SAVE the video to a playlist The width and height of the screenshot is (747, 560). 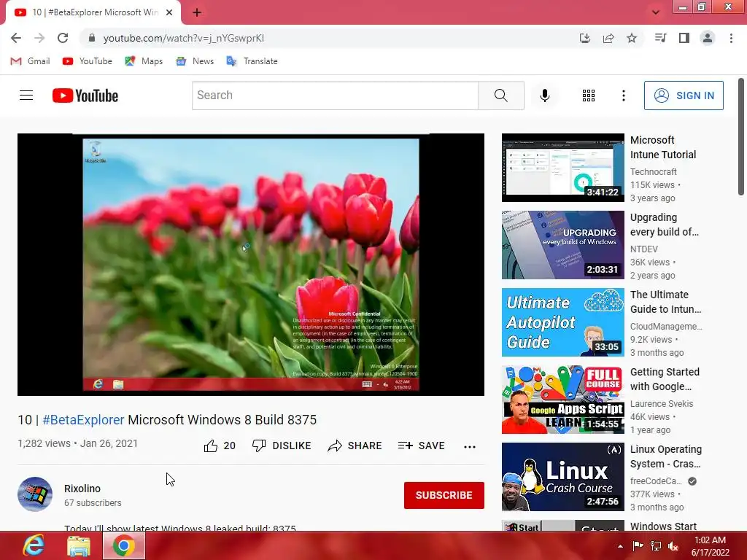pyautogui.click(x=421, y=446)
